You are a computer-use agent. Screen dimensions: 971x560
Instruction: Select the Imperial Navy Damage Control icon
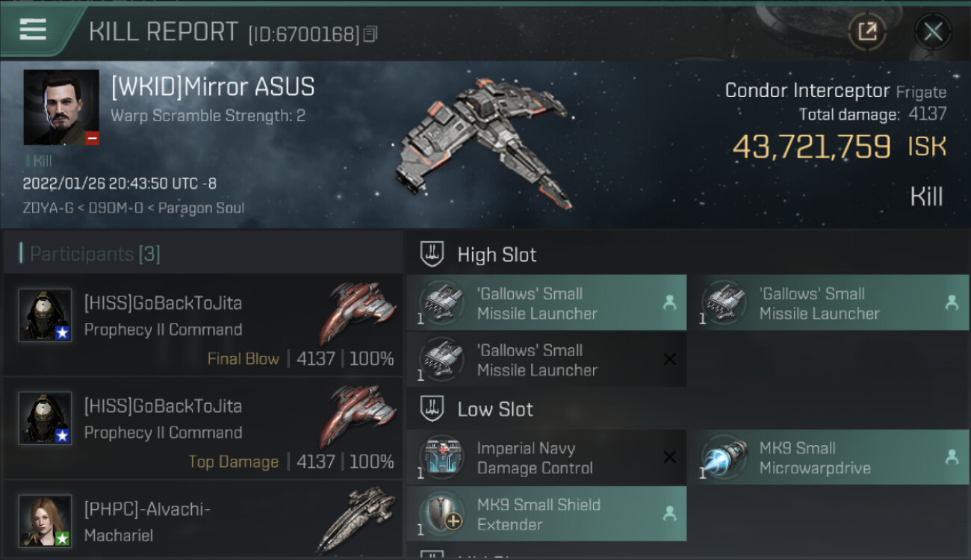(441, 458)
